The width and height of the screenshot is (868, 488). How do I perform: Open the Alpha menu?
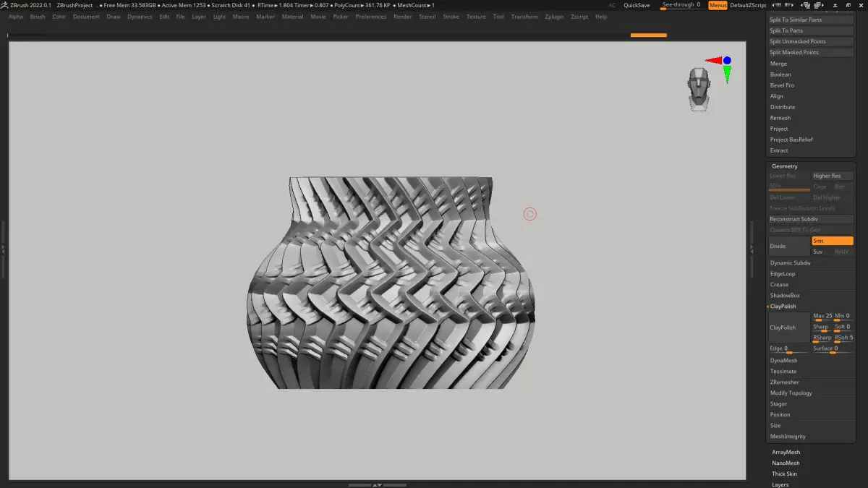pos(16,17)
